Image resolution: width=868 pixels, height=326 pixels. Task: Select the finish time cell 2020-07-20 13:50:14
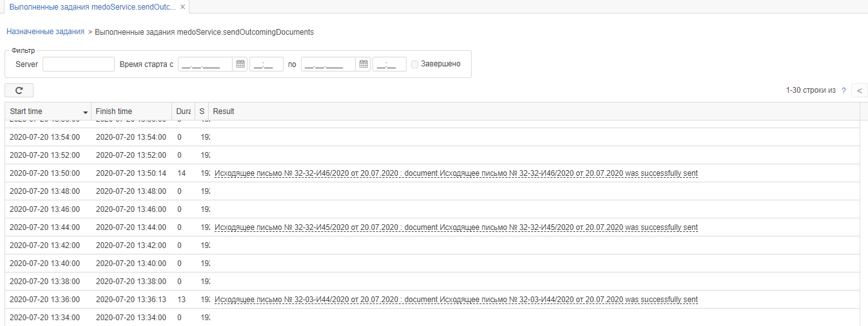(131, 173)
